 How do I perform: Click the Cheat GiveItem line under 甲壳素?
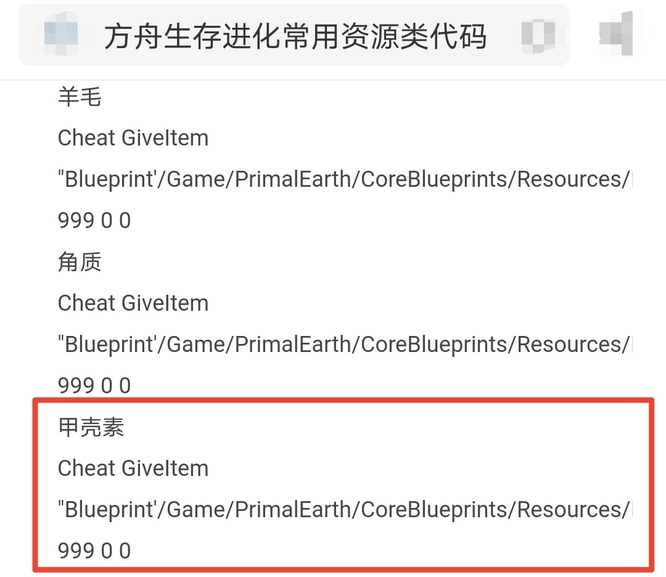(133, 468)
